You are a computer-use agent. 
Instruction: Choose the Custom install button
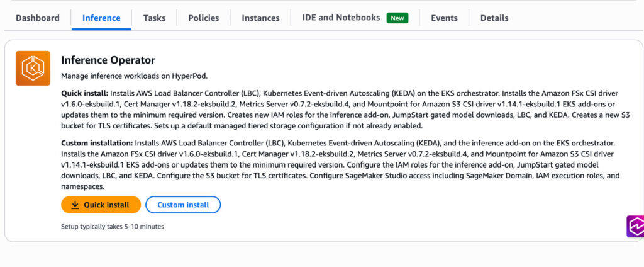(x=183, y=205)
